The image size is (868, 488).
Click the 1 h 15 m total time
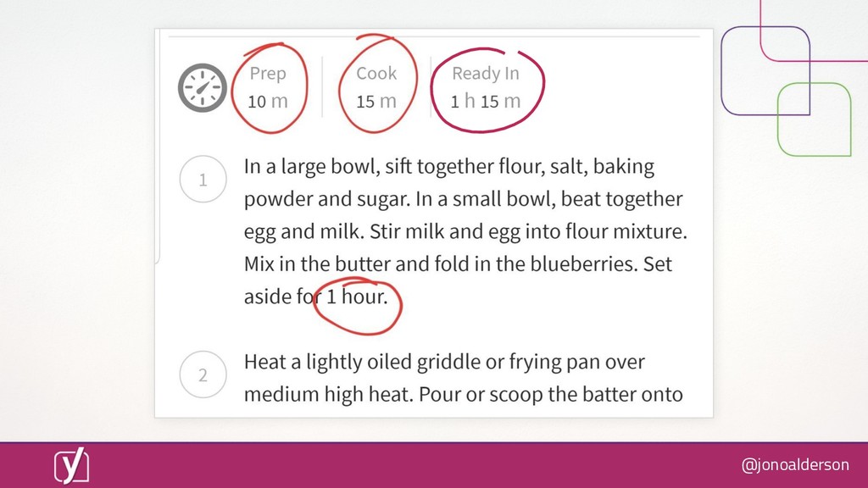(x=486, y=102)
